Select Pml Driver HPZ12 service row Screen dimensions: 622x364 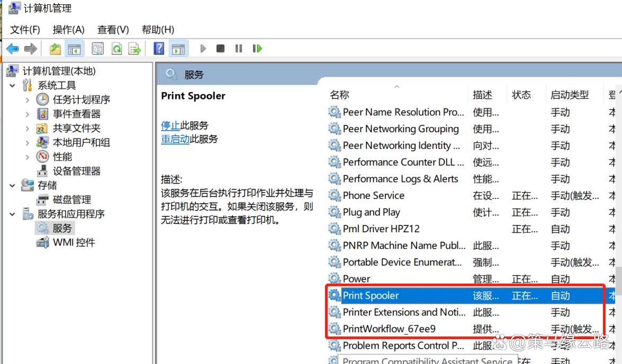tap(471, 229)
